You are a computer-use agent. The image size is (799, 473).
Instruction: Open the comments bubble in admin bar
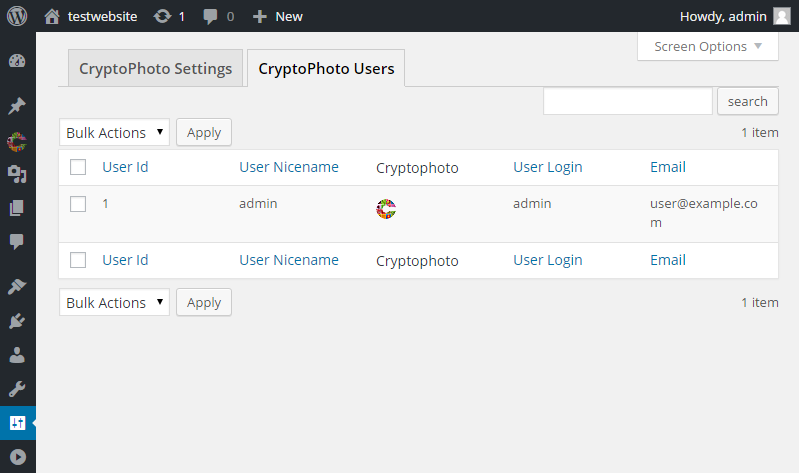[x=210, y=16]
